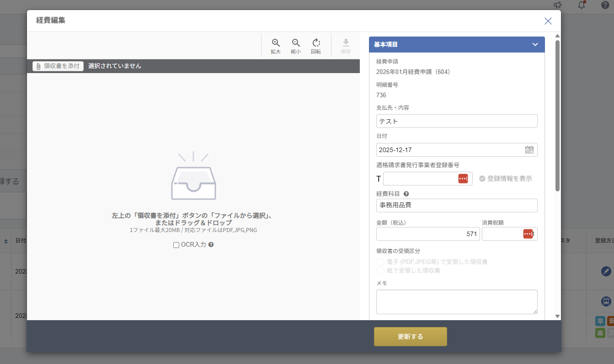
Task: Click 登録情報を表示 link
Action: tap(505, 179)
